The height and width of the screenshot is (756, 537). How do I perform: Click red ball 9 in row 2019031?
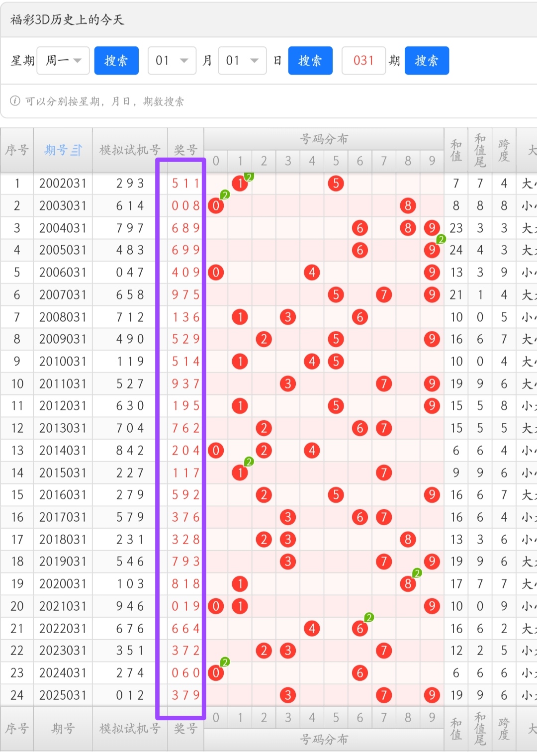432,562
